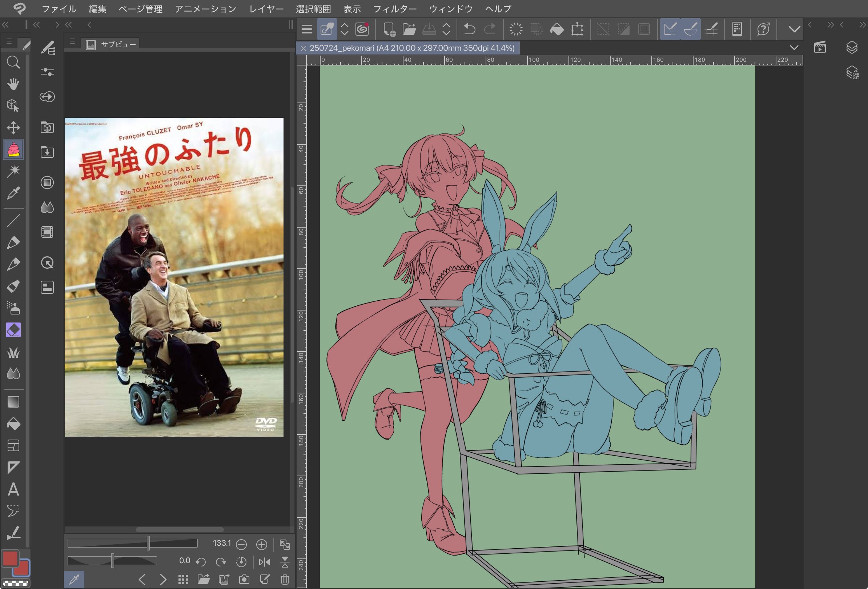
Task: Show the previous sub view image
Action: [x=142, y=579]
